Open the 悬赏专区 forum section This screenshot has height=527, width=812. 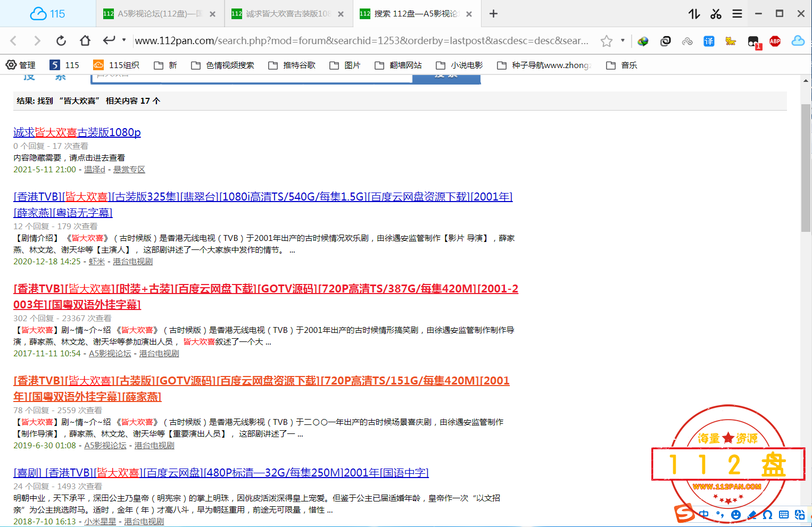pyautogui.click(x=129, y=169)
